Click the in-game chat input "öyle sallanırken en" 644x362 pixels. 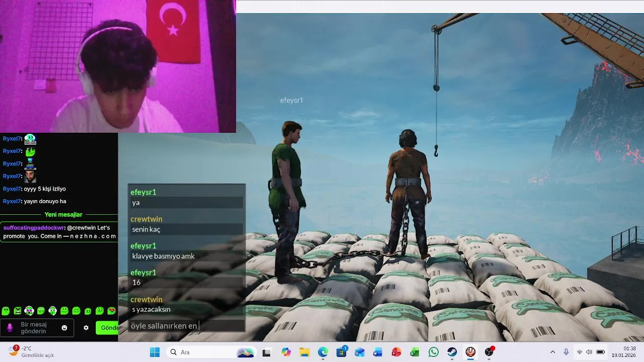(186, 326)
